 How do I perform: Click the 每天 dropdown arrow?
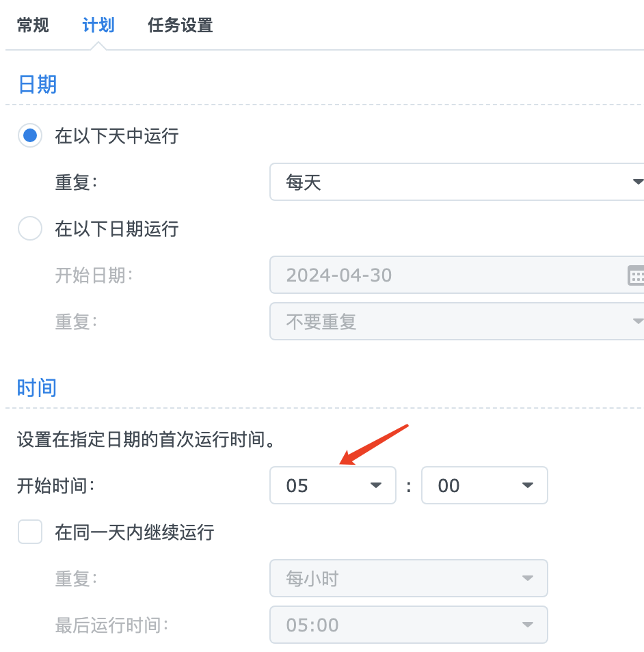636,182
